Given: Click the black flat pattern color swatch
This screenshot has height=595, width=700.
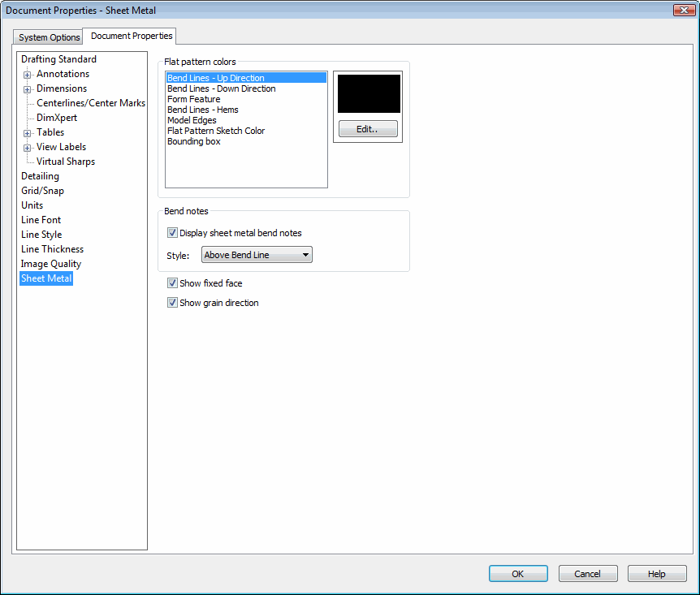Looking at the screenshot, I should (369, 93).
